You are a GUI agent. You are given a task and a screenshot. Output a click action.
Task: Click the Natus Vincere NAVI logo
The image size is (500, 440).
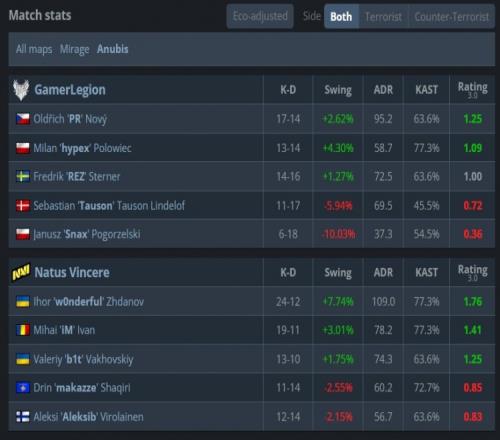[21, 273]
